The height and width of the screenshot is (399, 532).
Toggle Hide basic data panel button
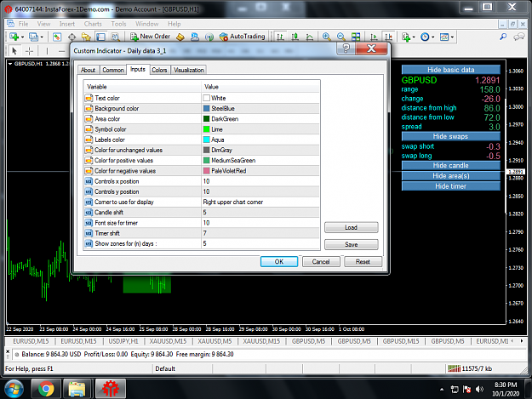[450, 70]
